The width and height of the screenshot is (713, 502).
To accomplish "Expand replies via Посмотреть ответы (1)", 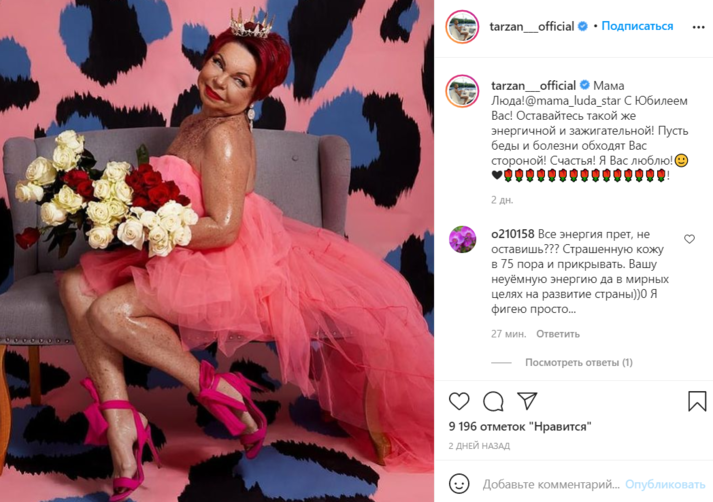I will (578, 362).
